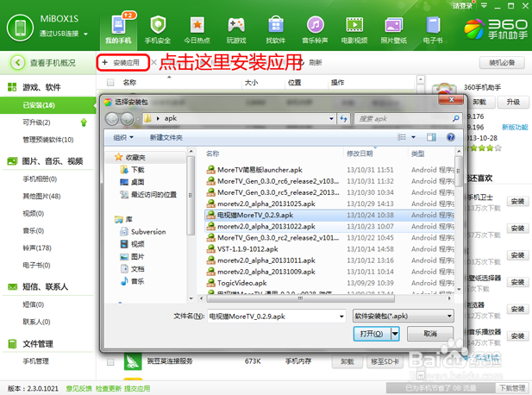Select 其他图片(48) in the sidebar
This screenshot has width=532, height=395.
point(40,196)
